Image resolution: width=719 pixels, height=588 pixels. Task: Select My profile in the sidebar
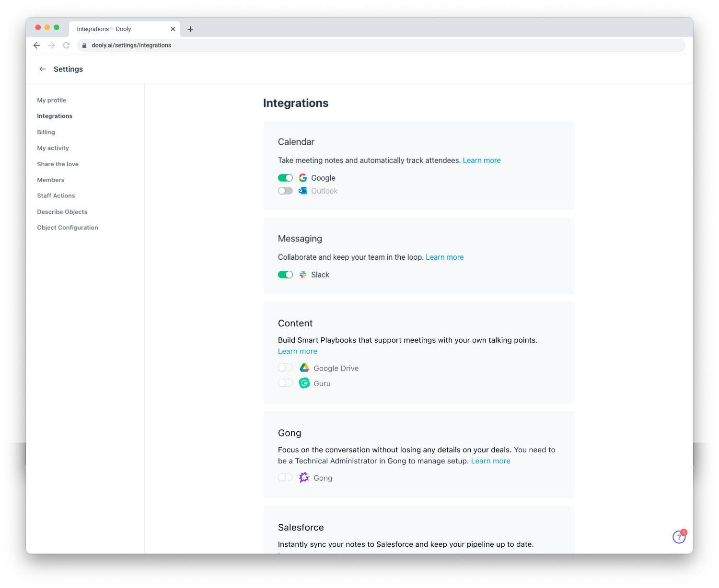[52, 100]
